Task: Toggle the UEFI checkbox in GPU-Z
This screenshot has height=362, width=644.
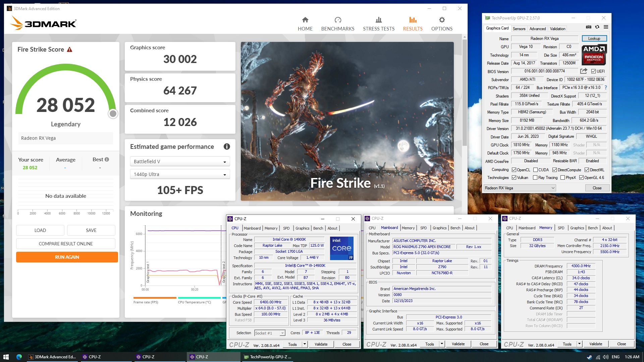Action: 593,71
